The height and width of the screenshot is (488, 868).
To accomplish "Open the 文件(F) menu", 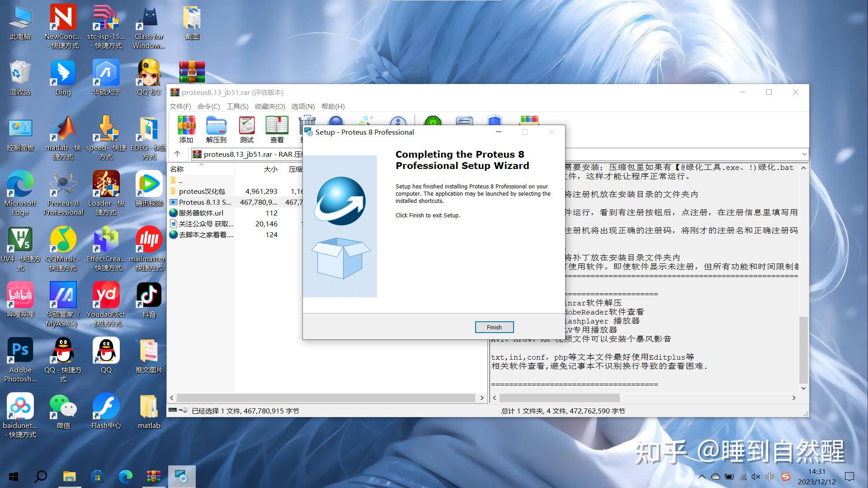I will pyautogui.click(x=180, y=107).
